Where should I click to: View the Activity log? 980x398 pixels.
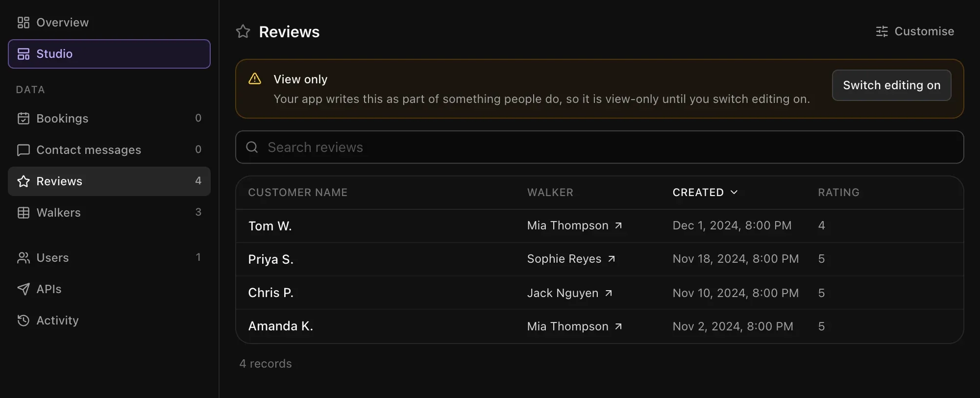(x=109, y=321)
